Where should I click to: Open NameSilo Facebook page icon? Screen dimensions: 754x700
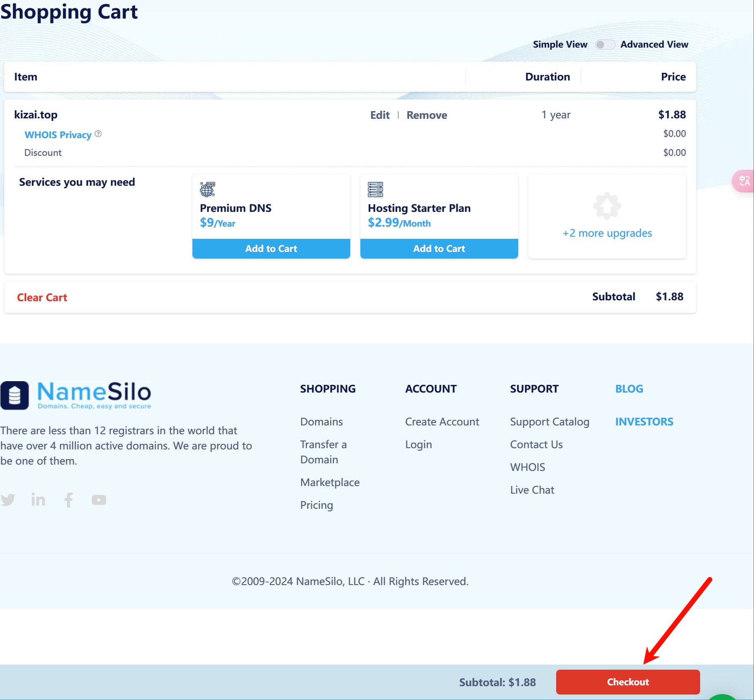(x=69, y=500)
